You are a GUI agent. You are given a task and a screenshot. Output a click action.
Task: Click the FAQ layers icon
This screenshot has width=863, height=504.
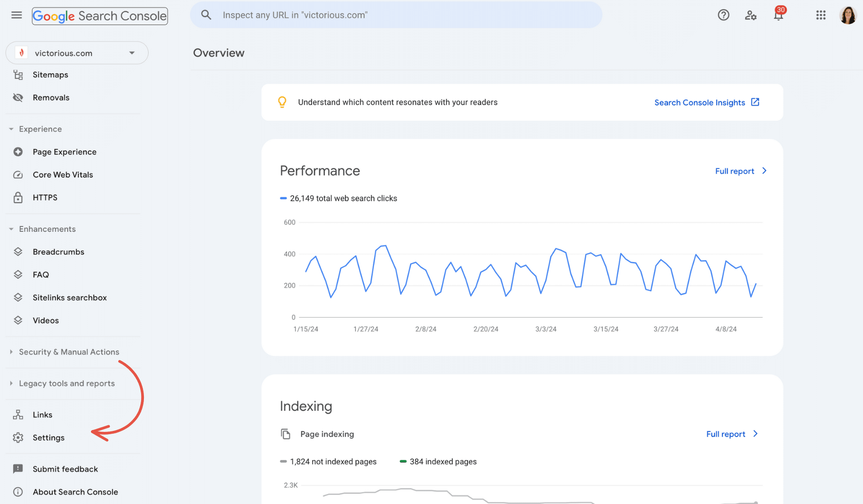[18, 274]
